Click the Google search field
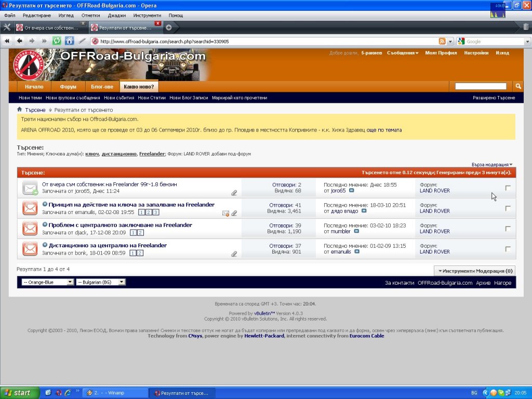Image resolution: width=532 pixels, height=399 pixels. pos(494,42)
